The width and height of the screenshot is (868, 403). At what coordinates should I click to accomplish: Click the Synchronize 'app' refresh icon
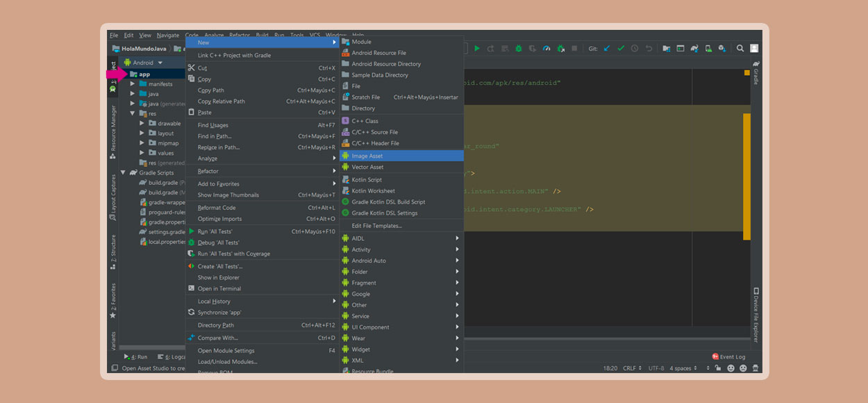tap(192, 313)
